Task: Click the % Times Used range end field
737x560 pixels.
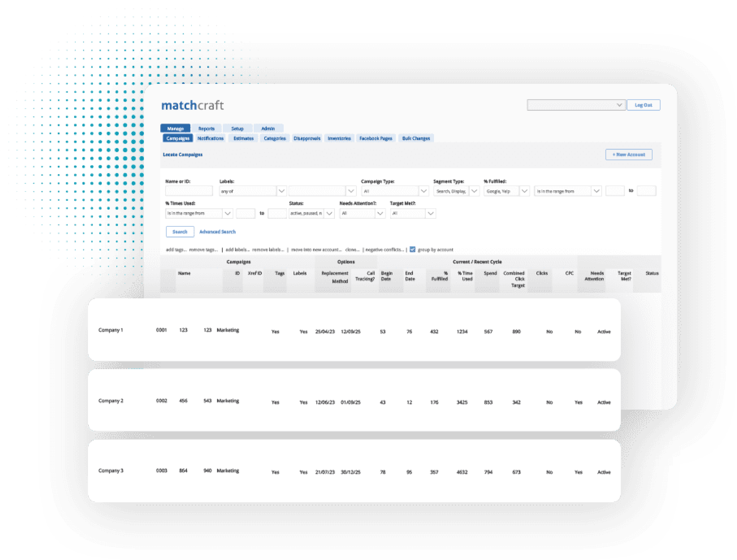Action: (277, 213)
